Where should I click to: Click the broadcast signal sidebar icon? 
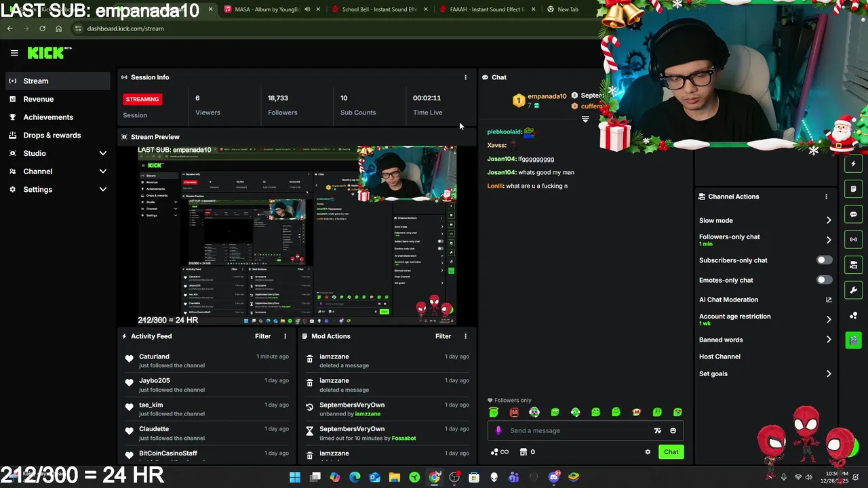click(854, 239)
